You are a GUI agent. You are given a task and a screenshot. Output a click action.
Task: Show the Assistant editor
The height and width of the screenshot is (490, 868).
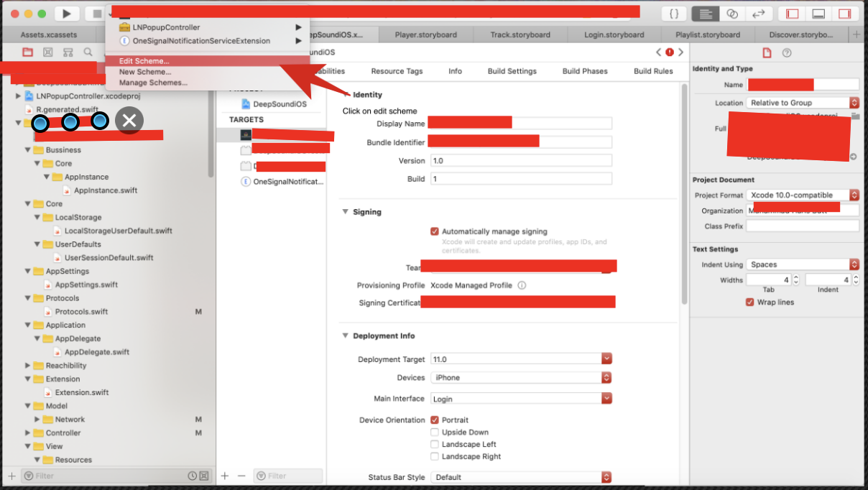pos(731,14)
